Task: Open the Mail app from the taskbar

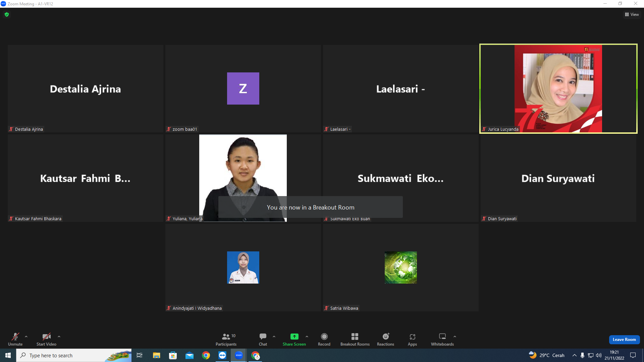Action: [190, 355]
